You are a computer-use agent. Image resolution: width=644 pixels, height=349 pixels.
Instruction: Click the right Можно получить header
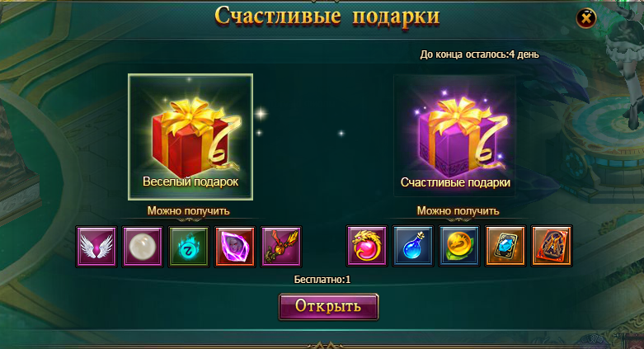[x=458, y=211]
